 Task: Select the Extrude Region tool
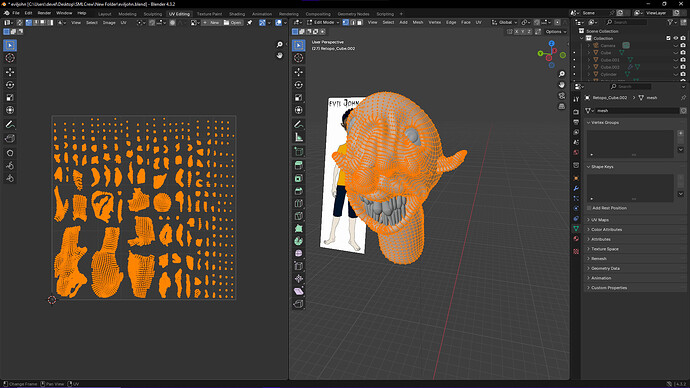coord(298,165)
